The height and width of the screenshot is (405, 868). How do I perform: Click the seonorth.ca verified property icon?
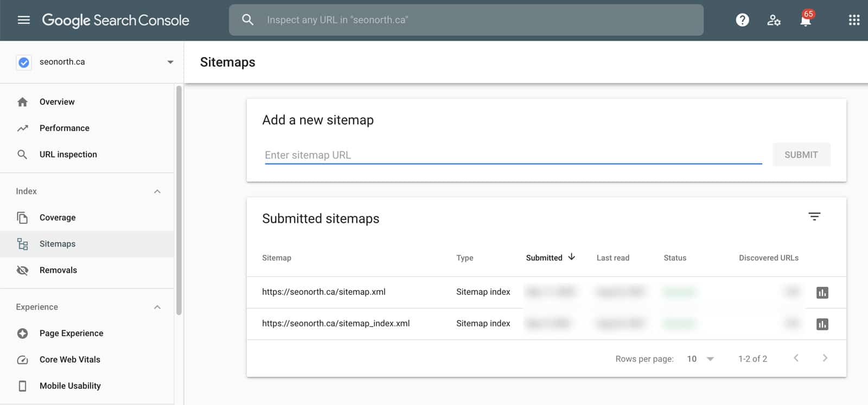click(x=24, y=62)
